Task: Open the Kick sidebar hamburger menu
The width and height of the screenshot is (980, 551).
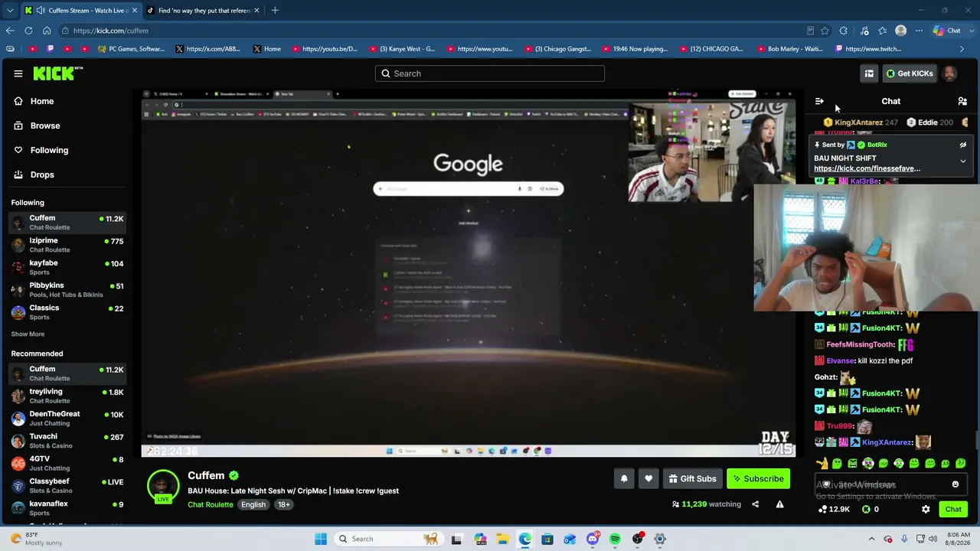Action: click(x=18, y=73)
